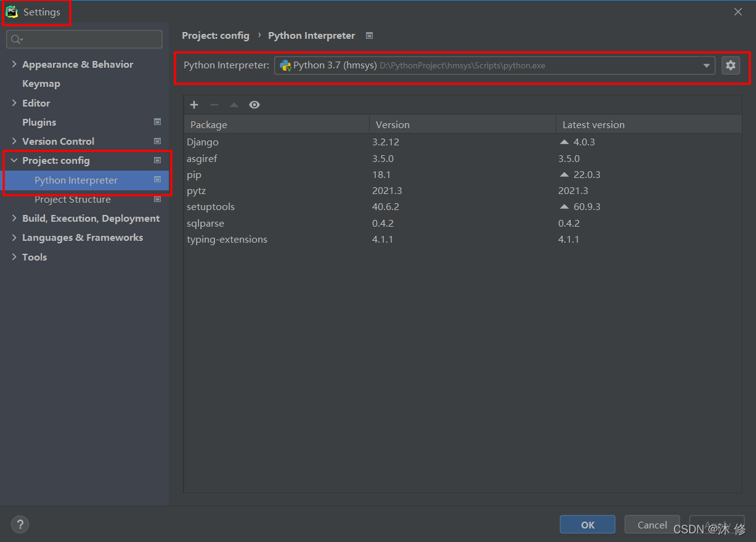The width and height of the screenshot is (756, 542).
Task: Expand Build, Execution, Deployment section
Action: pyautogui.click(x=14, y=218)
